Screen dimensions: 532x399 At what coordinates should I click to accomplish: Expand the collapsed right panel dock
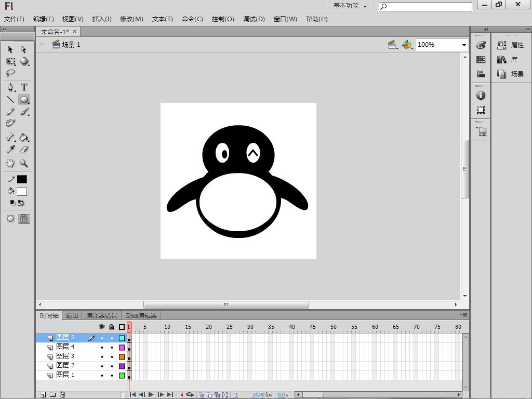(x=527, y=29)
